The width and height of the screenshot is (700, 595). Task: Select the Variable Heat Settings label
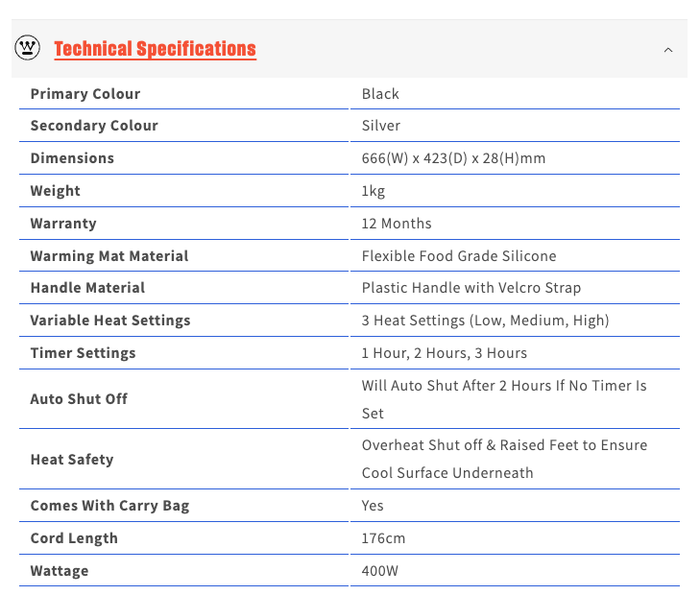[x=110, y=321]
